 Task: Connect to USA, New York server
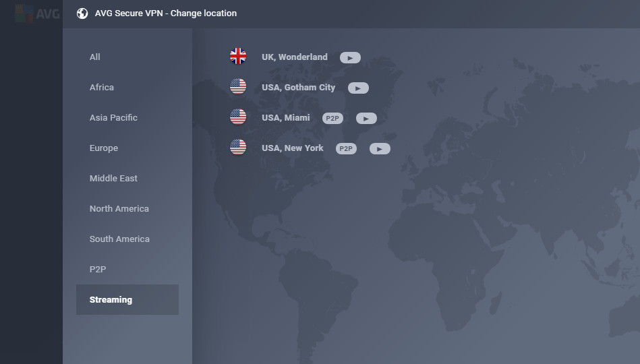(293, 148)
